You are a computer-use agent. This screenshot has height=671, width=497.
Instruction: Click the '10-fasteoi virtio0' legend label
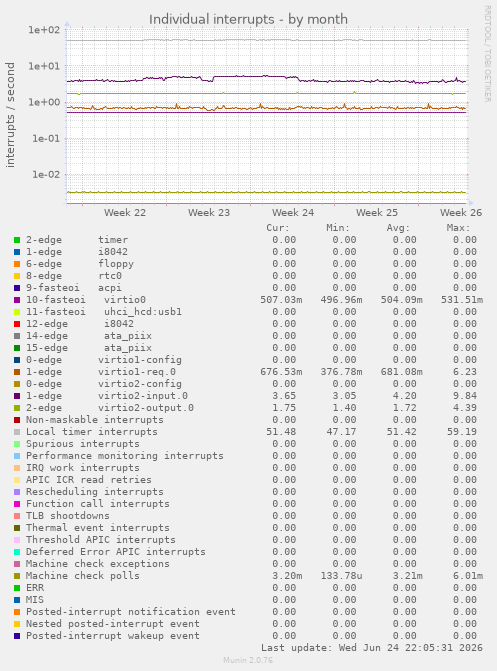tap(86, 300)
